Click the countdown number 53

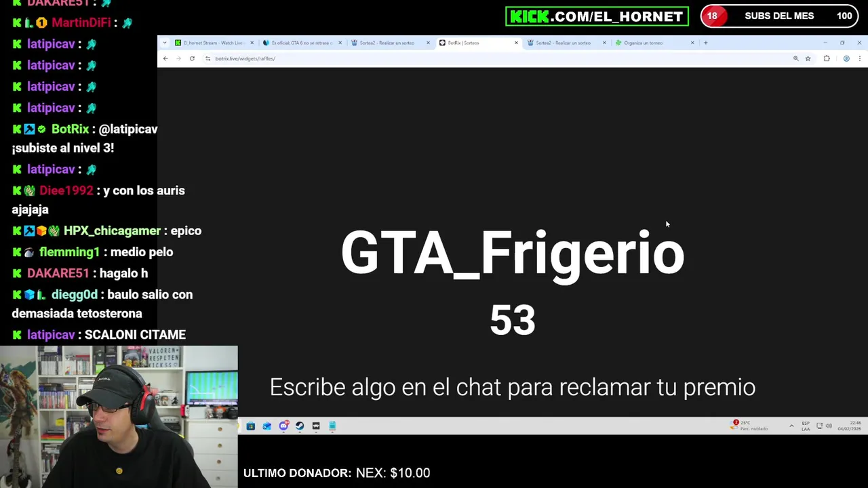[x=513, y=320]
